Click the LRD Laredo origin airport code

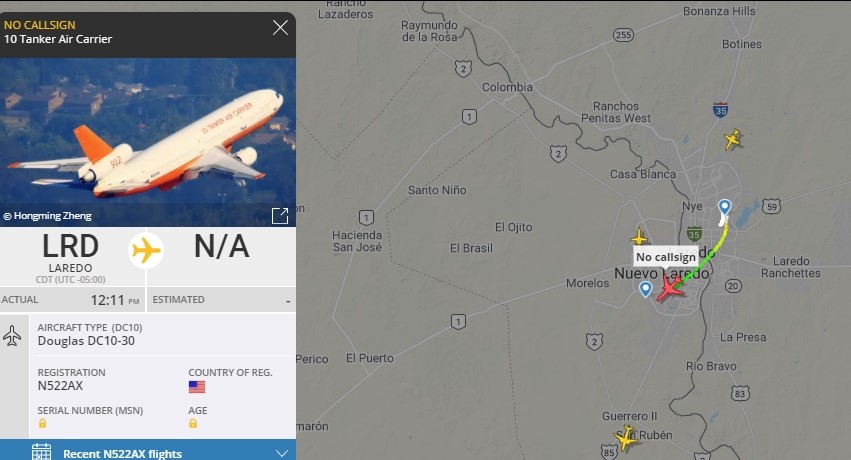click(x=71, y=246)
